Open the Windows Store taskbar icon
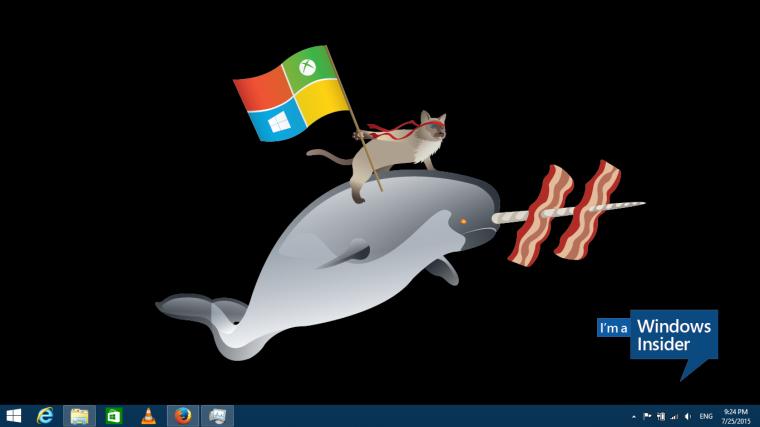The image size is (760, 427). [x=113, y=416]
